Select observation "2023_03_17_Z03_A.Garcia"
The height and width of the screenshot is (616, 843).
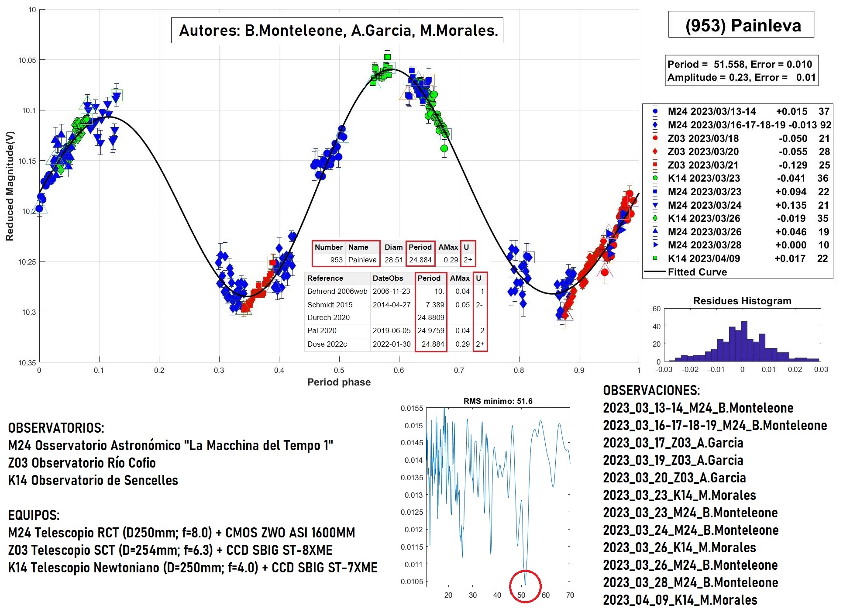[x=673, y=443]
